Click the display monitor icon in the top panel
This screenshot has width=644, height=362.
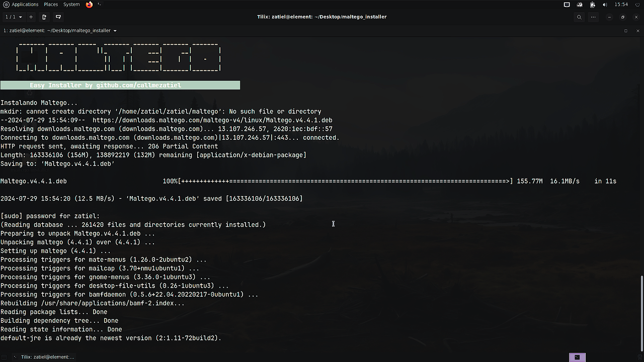click(567, 5)
